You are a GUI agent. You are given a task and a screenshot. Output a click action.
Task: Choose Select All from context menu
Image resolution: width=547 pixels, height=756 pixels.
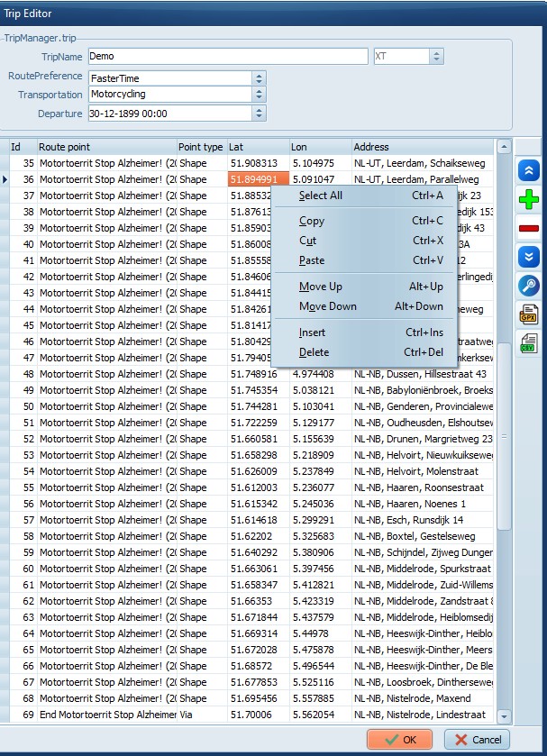321,196
